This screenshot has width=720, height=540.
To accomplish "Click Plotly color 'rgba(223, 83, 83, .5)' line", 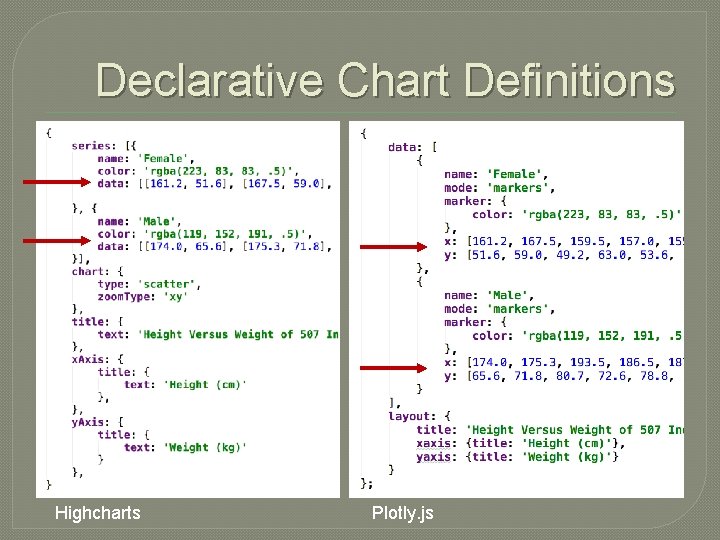I will tap(577, 214).
